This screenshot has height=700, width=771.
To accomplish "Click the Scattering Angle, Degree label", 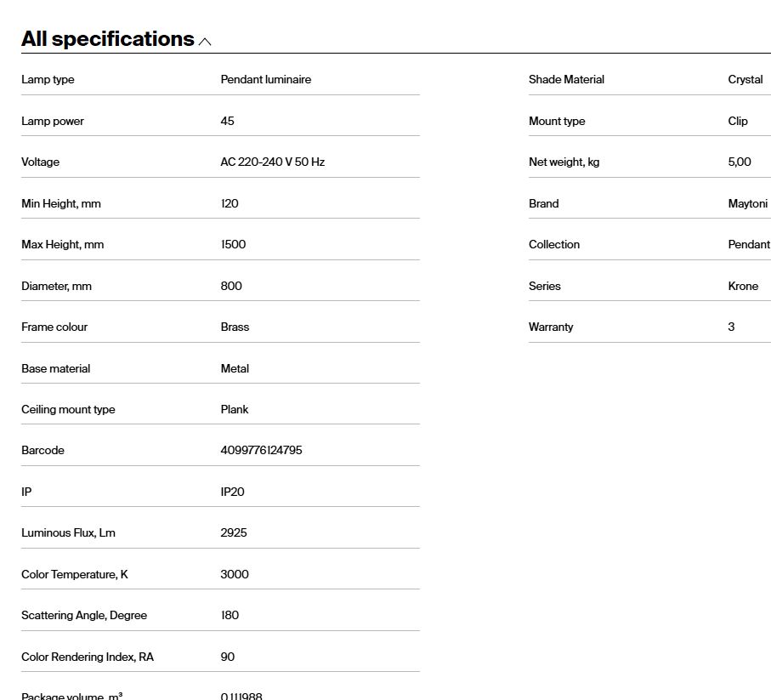I will tap(84, 616).
